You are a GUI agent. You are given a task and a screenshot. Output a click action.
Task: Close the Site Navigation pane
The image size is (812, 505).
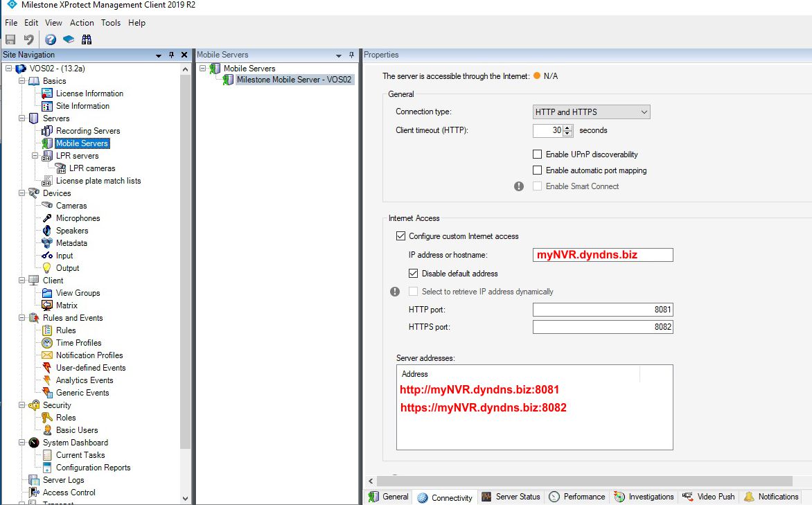[x=184, y=55]
